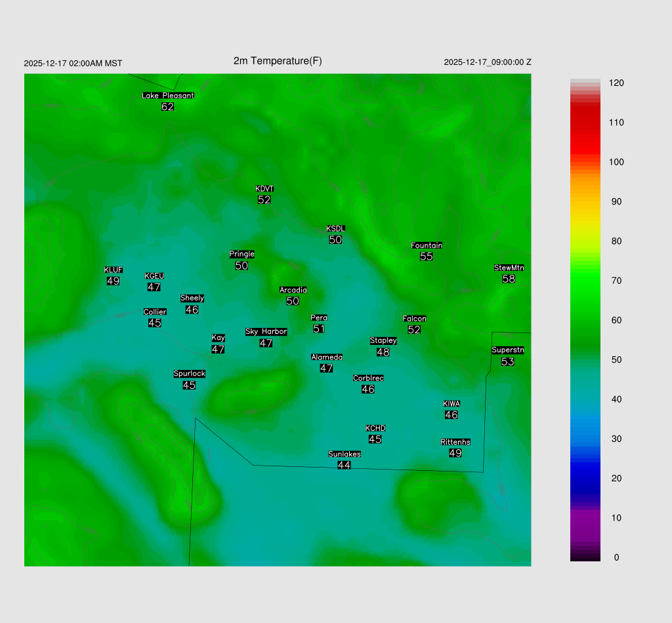Click the Pringle station label

241,254
